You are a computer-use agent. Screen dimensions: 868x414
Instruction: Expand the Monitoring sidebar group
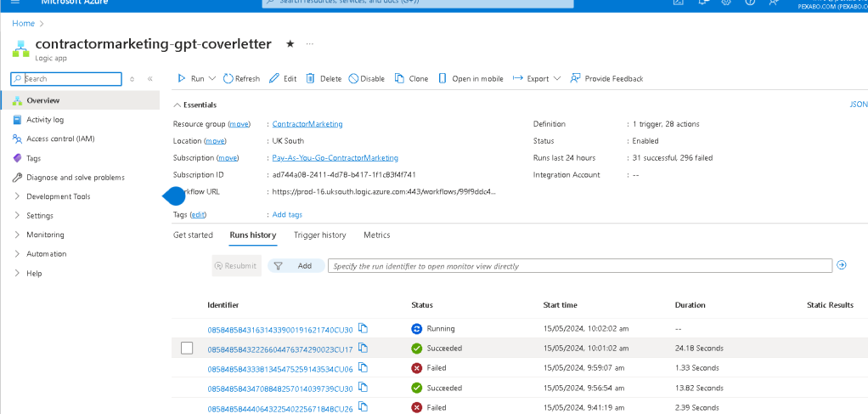[17, 235]
